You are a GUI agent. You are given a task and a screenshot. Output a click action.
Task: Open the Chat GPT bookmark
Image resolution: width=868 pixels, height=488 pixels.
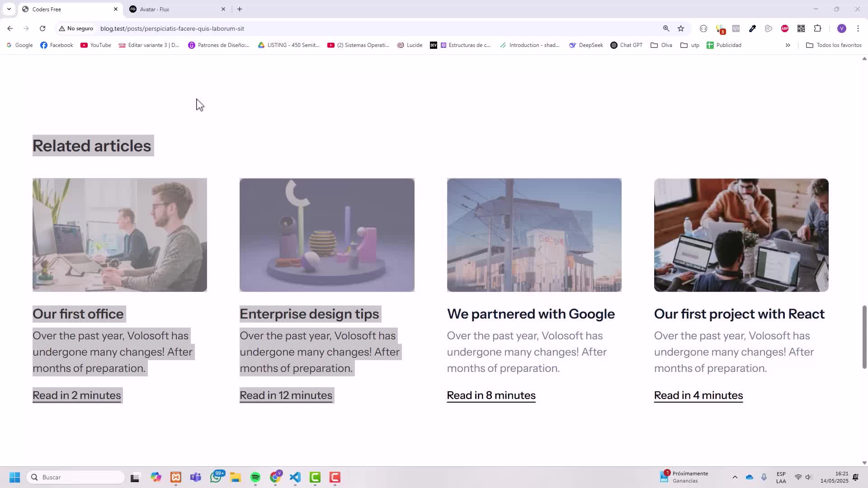627,45
